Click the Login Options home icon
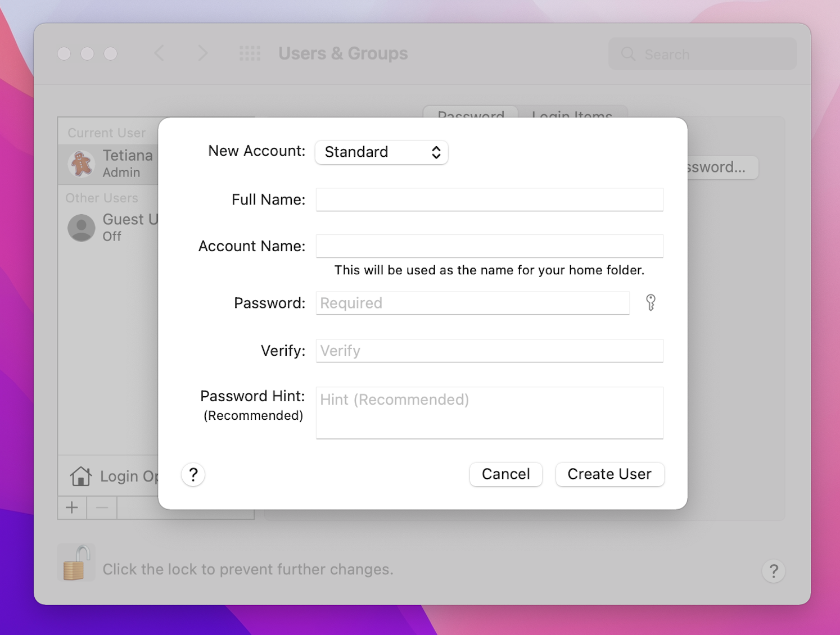This screenshot has height=635, width=840. [80, 476]
